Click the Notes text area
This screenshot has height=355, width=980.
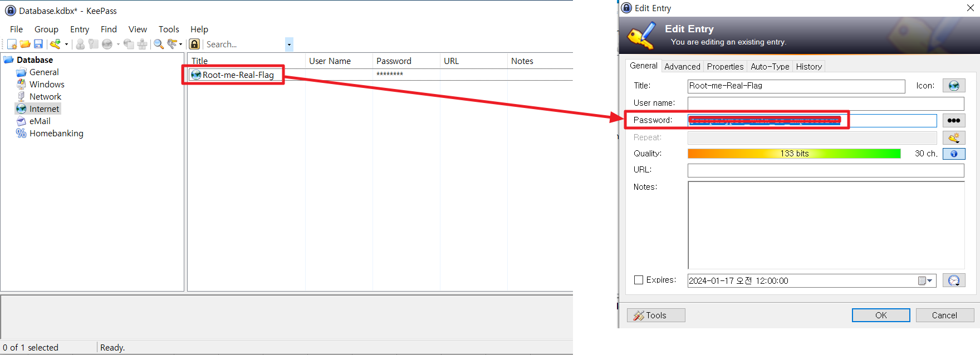(826, 225)
